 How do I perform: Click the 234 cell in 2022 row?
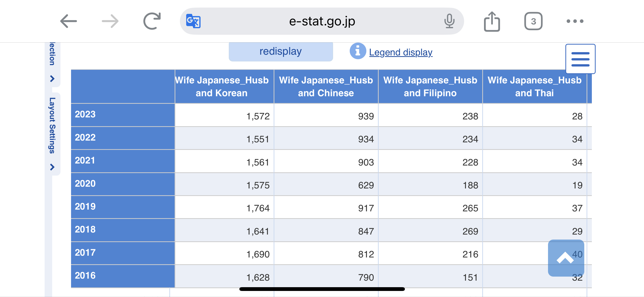[430, 138]
